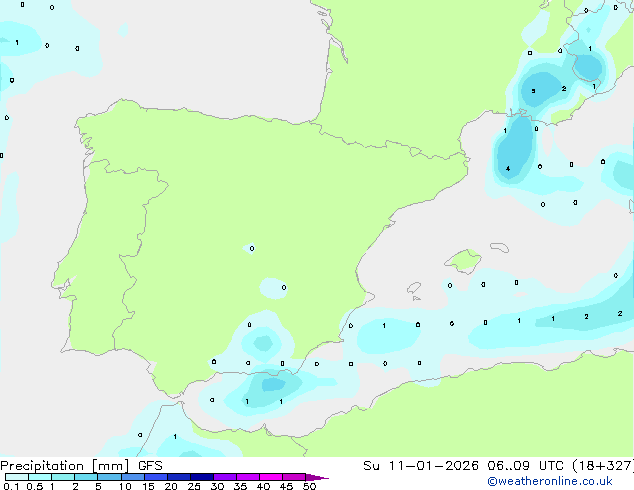
Task: Click the "45" legend scale label
Action: 286,486
